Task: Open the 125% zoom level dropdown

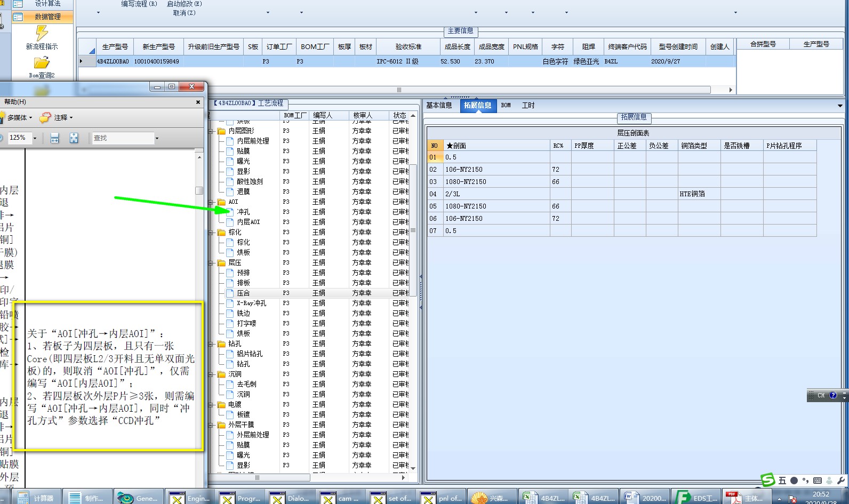Action: point(35,138)
